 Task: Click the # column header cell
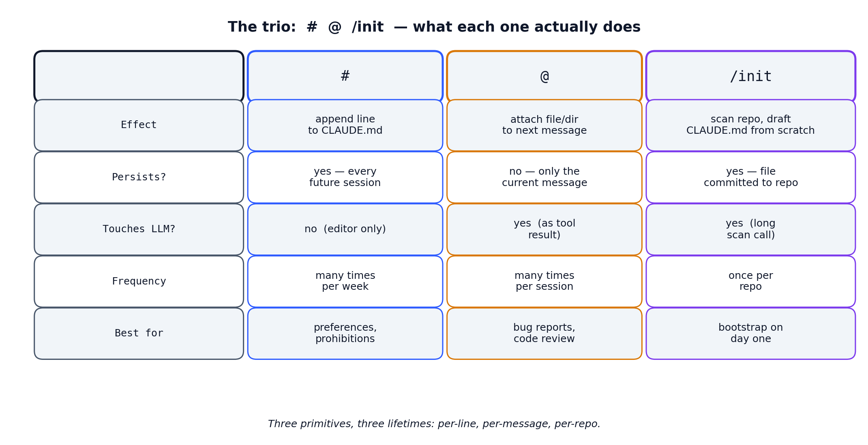point(345,76)
